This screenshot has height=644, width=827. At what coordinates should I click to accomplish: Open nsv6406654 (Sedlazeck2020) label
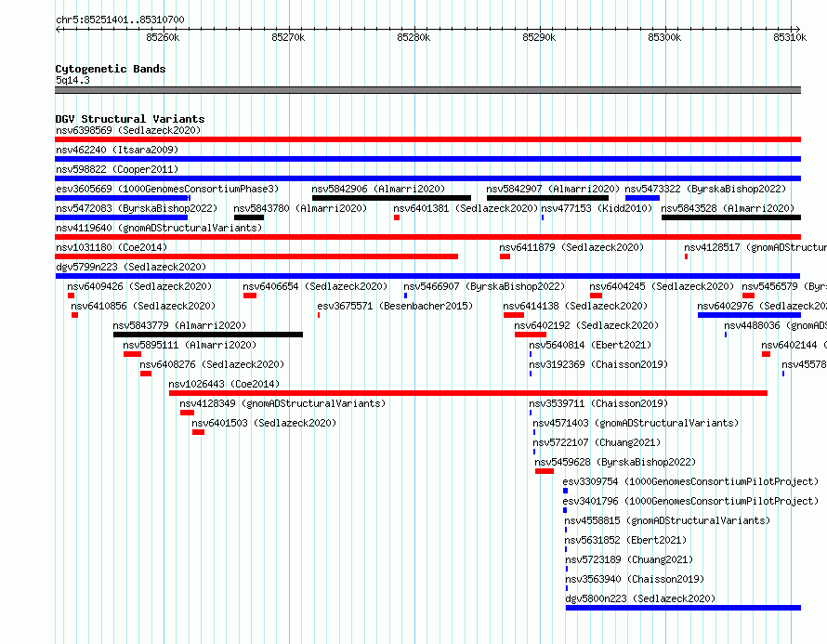pyautogui.click(x=315, y=286)
